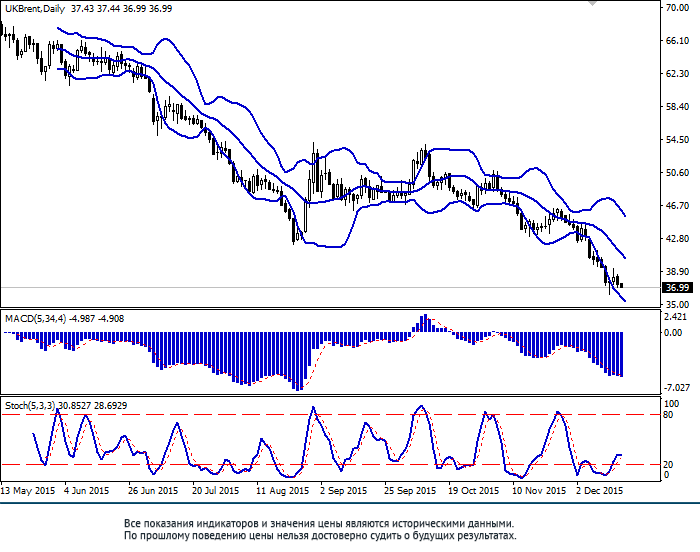Click the chart shift triangle marker at top

[592, 2]
